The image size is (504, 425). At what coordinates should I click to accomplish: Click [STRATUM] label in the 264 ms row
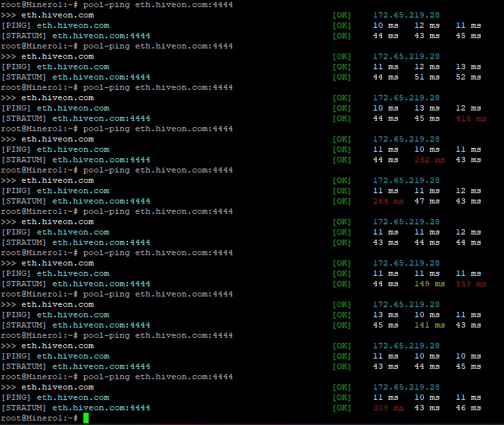coord(24,201)
